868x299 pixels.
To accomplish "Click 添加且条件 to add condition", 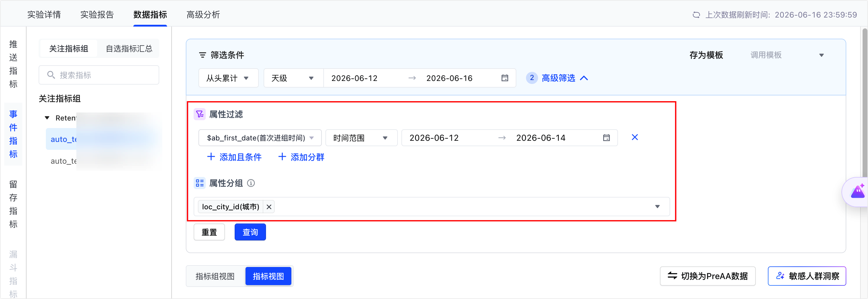I will coord(234,157).
